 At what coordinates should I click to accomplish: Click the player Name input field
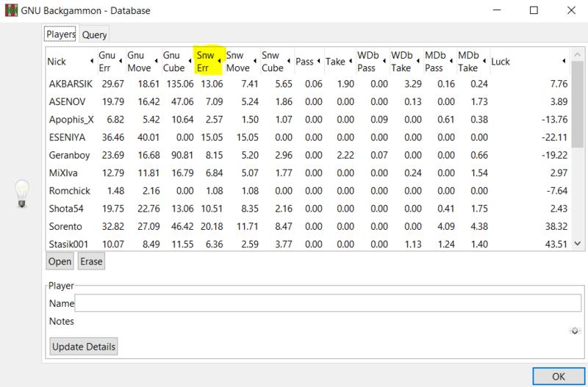pyautogui.click(x=328, y=303)
